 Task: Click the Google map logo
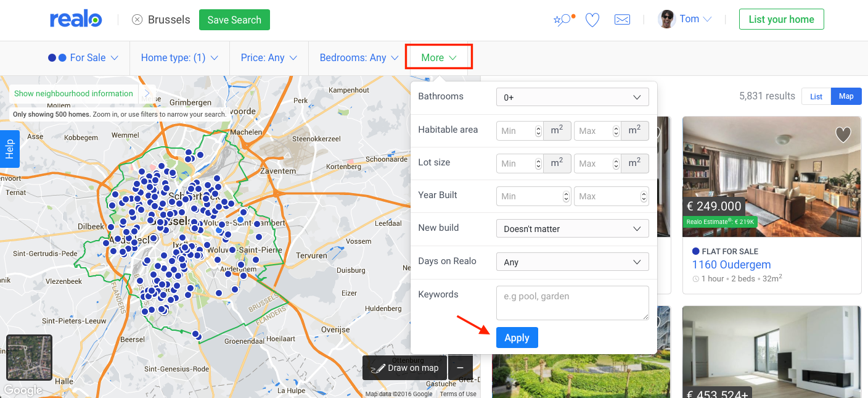[23, 390]
